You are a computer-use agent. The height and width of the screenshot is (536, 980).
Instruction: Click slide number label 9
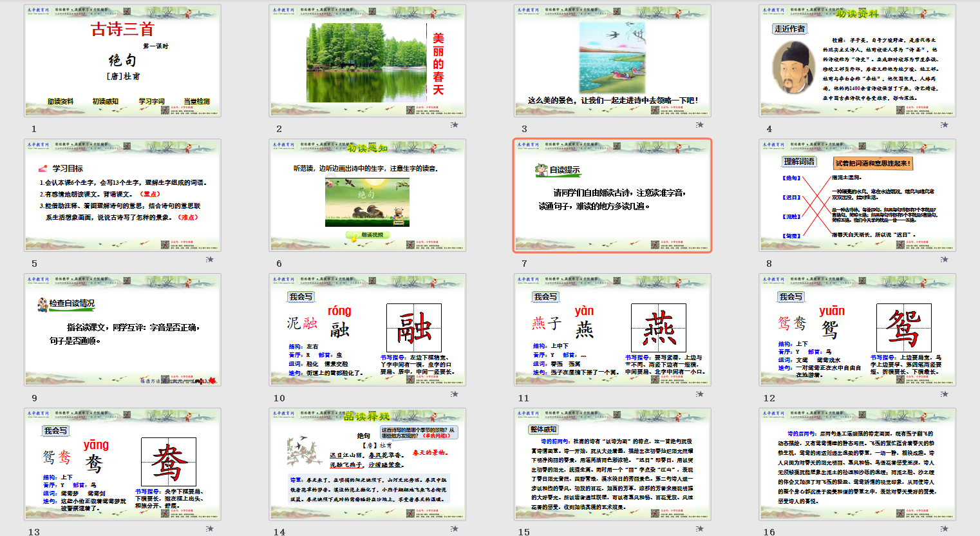[x=34, y=398]
